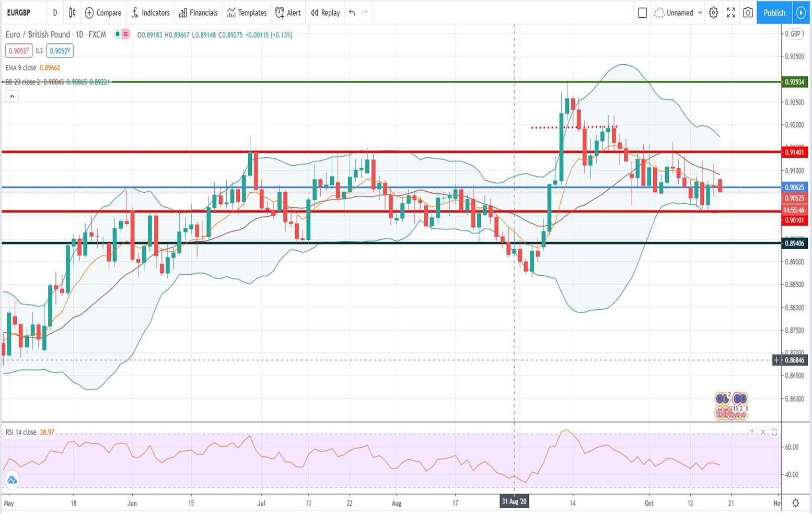Open chart settings with the gear icon

pyautogui.click(x=713, y=13)
